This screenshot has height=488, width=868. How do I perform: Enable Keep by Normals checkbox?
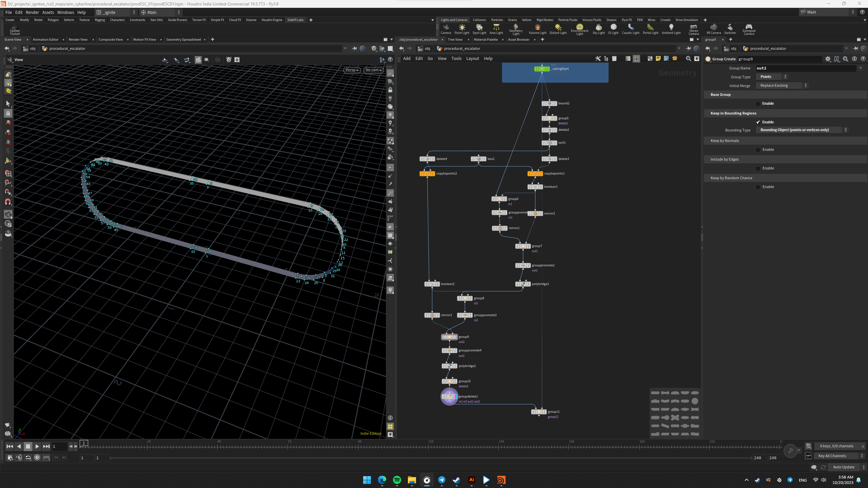pos(758,150)
